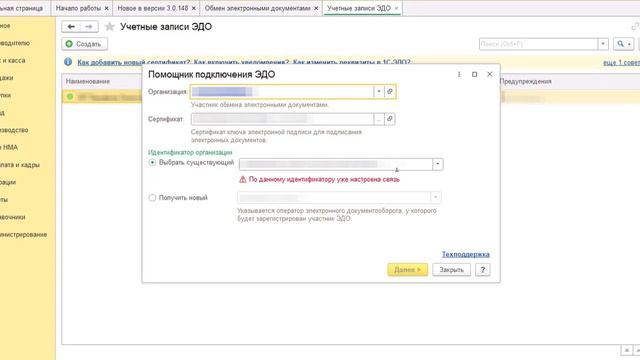Open the selected Организация with the open icon
This screenshot has height=360, width=640.
pos(390,91)
